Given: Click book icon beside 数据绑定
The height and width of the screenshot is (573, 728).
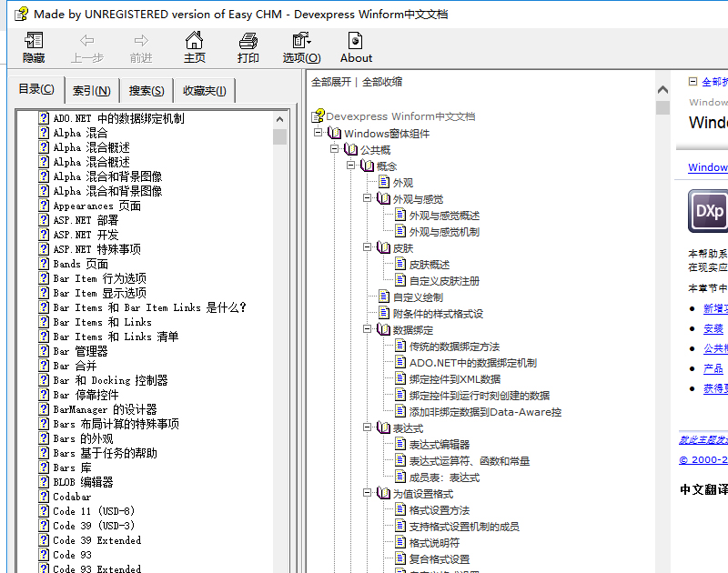Looking at the screenshot, I should [383, 329].
